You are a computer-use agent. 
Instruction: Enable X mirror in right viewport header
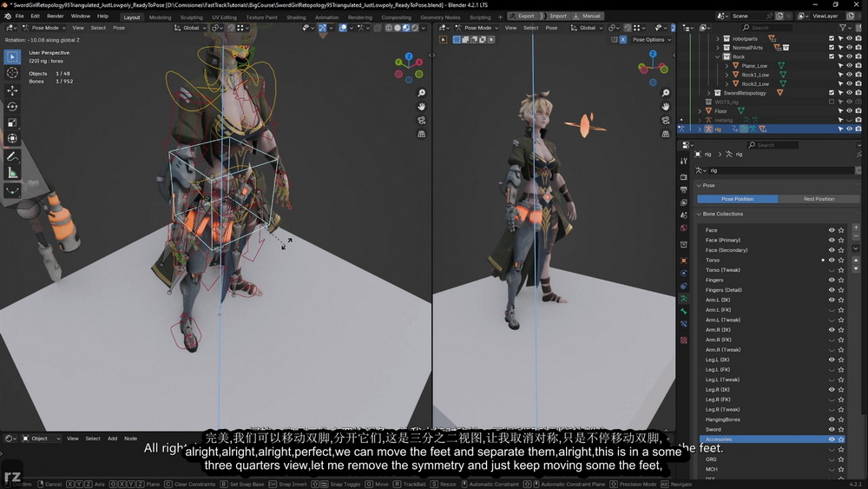(x=622, y=39)
